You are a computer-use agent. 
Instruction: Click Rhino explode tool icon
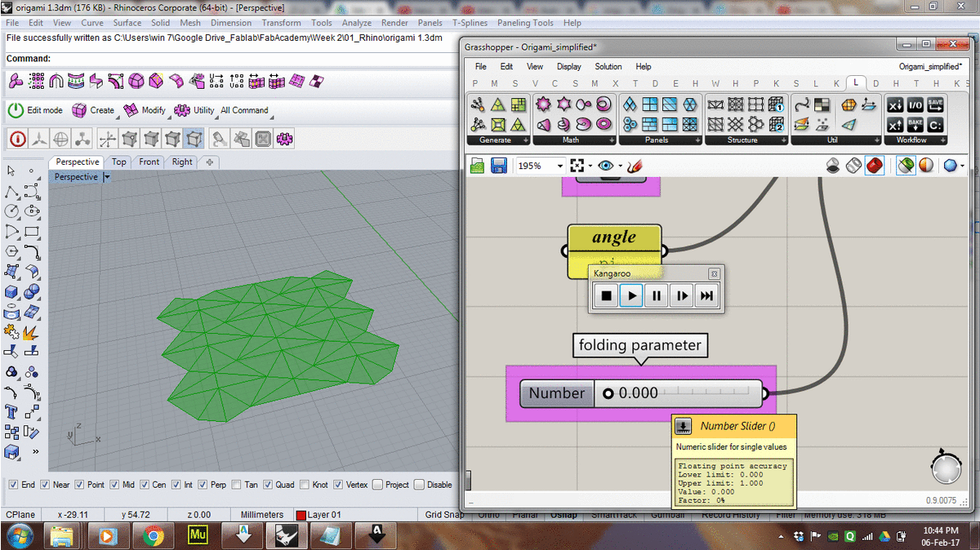[x=32, y=331]
